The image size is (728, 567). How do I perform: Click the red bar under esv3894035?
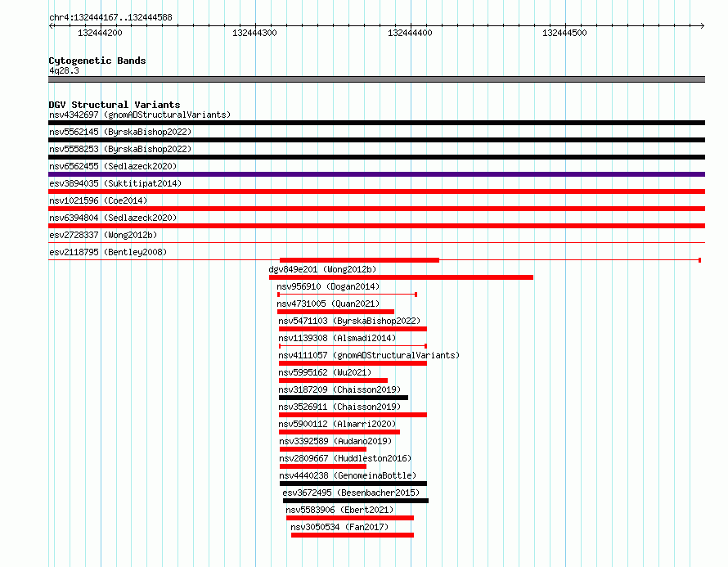(x=376, y=191)
